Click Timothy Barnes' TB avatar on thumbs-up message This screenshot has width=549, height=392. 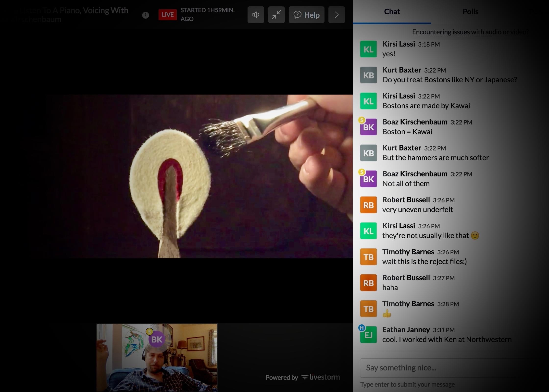368,309
